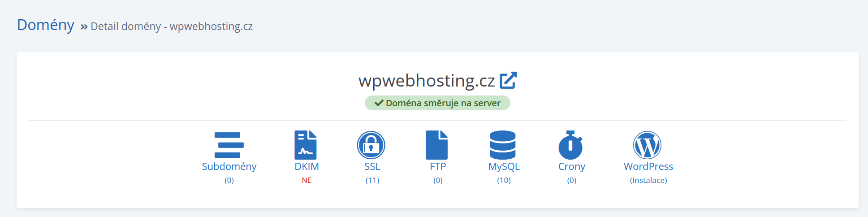Select the red NE status under DKIM
Viewport: 868px width, 217px height.
click(307, 180)
